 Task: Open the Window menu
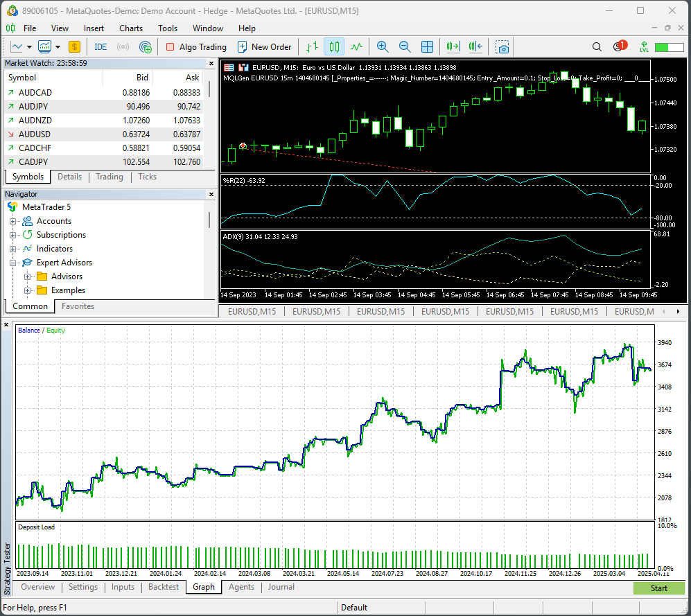pyautogui.click(x=207, y=28)
